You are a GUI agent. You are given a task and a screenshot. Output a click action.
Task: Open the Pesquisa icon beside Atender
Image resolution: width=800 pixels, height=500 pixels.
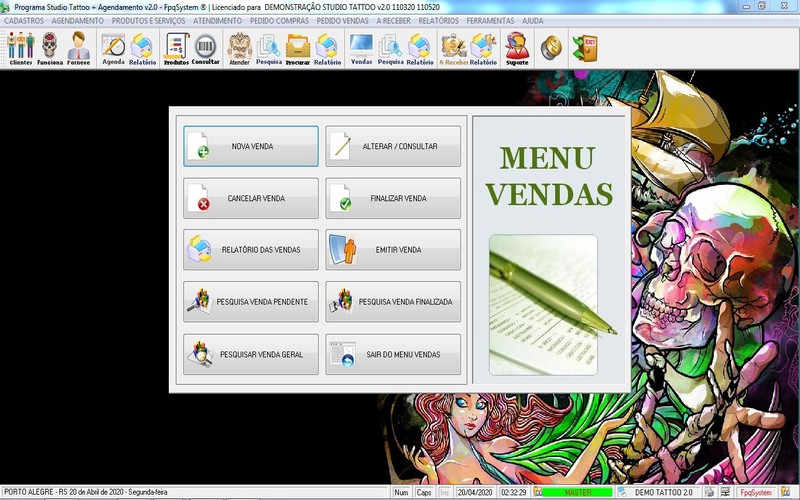(x=268, y=48)
